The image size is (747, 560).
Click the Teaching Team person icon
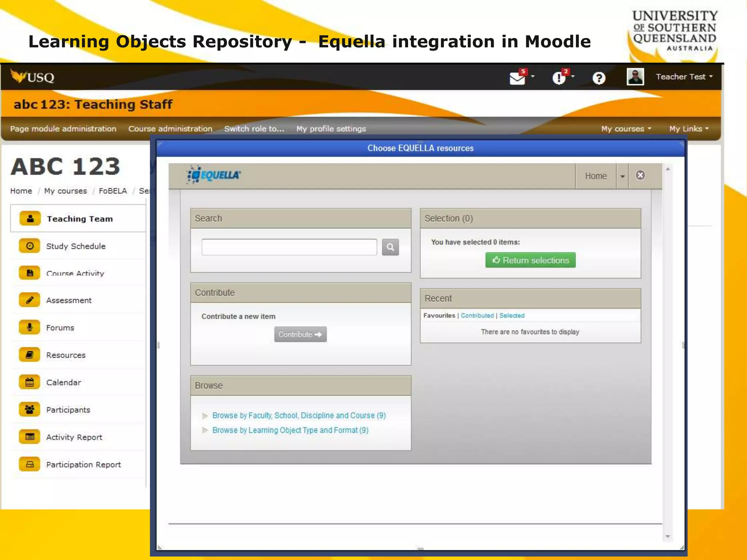(30, 218)
